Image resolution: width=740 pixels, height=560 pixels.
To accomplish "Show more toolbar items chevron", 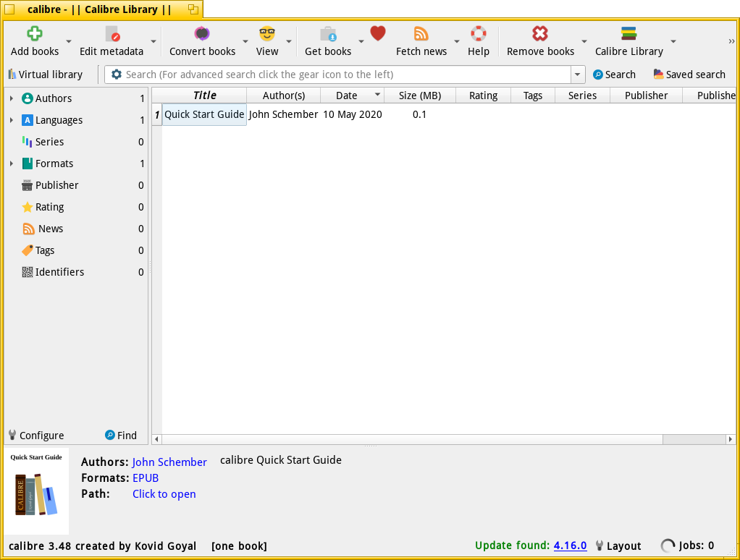I will coord(731,41).
